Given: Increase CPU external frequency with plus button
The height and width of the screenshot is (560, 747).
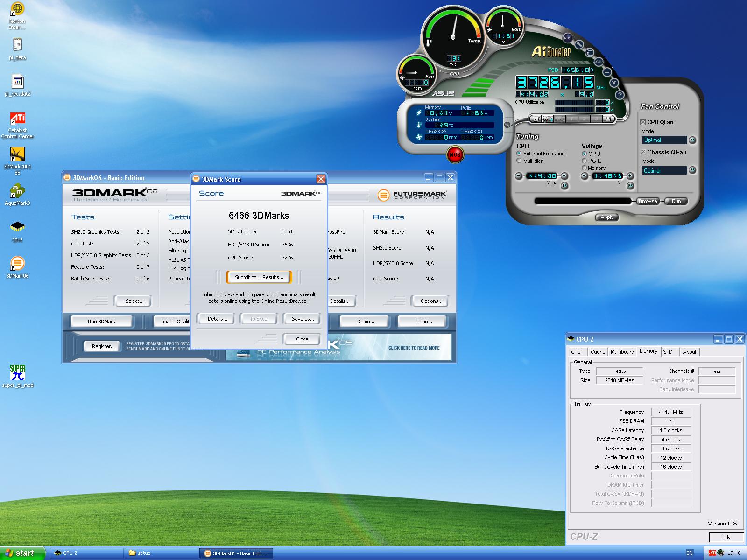Looking at the screenshot, I should click(564, 176).
